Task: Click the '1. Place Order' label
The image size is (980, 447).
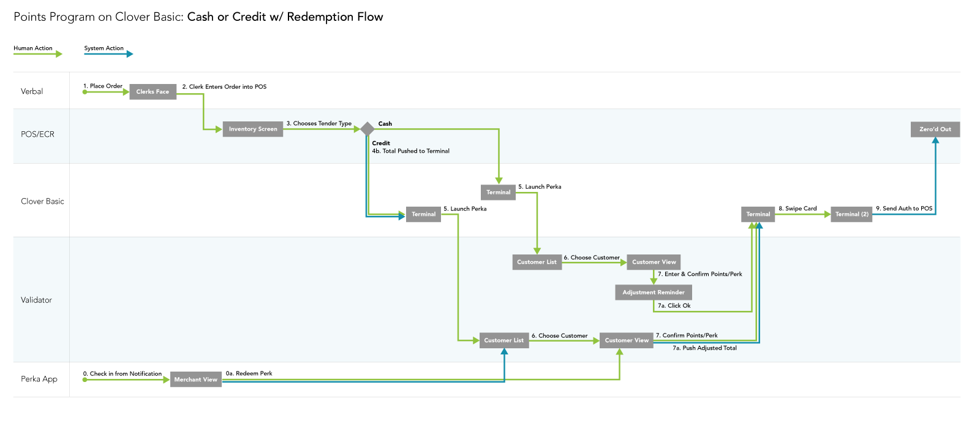Action: [x=103, y=86]
